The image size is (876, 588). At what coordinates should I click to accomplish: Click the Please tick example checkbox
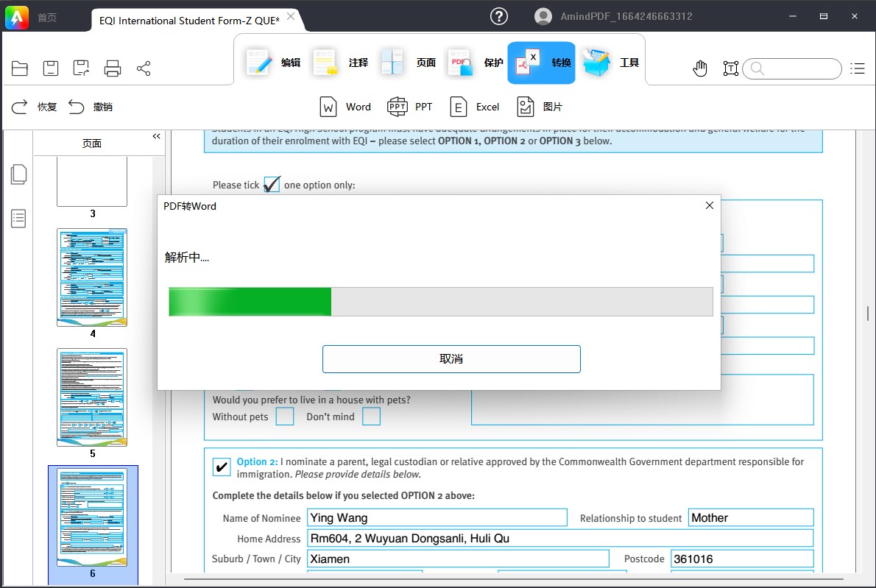pyautogui.click(x=272, y=184)
